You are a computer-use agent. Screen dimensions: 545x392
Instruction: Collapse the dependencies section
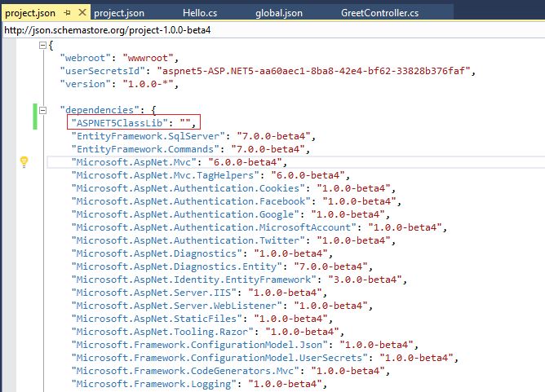pyautogui.click(x=42, y=110)
